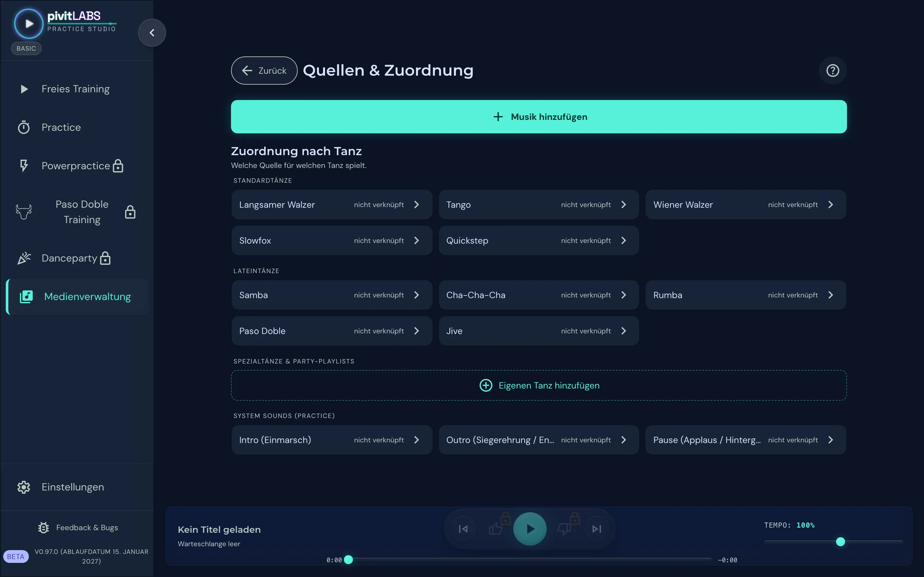Click the thumbs up like icon
Image resolution: width=924 pixels, height=577 pixels.
coord(496,529)
